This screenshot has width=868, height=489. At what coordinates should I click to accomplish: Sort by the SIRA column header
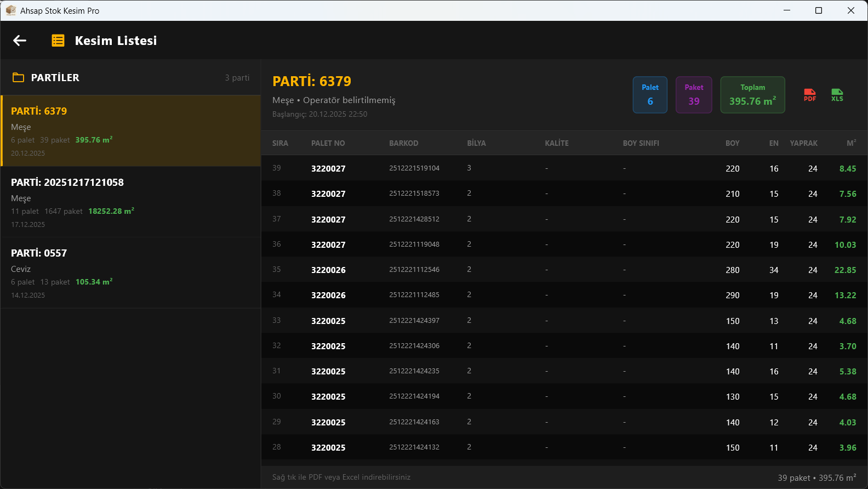[280, 143]
